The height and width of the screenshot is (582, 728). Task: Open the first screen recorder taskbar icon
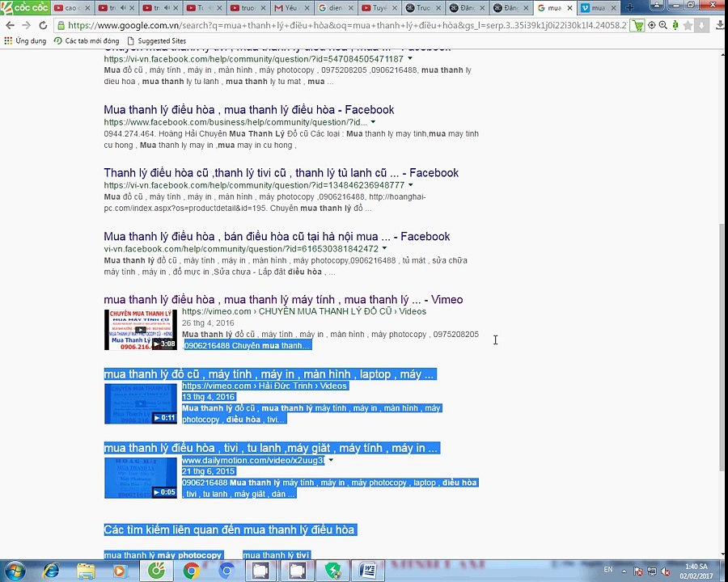point(261,571)
